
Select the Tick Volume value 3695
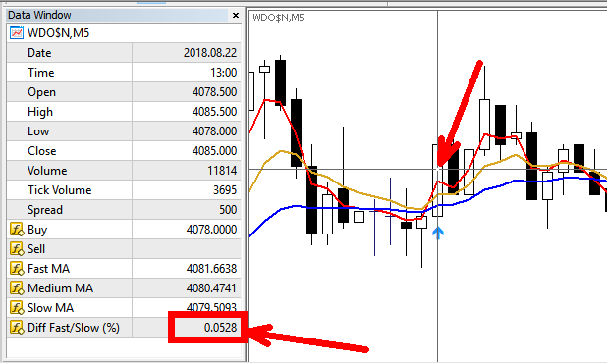(x=225, y=190)
